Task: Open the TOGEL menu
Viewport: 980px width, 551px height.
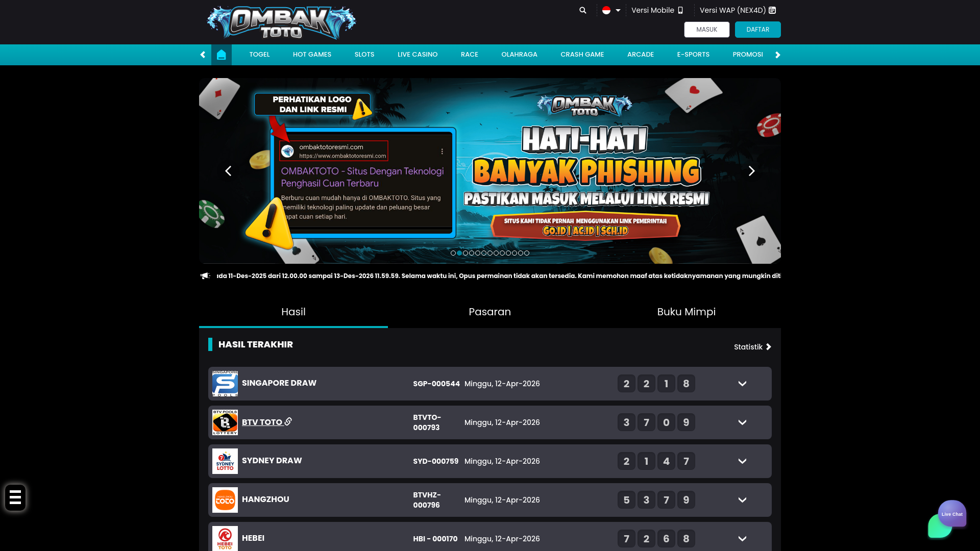Action: pos(259,55)
